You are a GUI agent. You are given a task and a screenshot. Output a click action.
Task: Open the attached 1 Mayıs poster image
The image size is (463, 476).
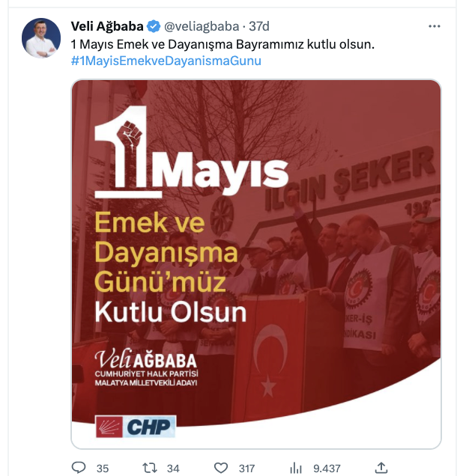256,263
